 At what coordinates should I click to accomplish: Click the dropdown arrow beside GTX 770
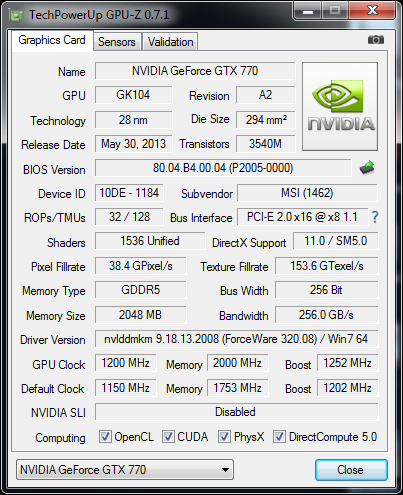coord(225,470)
